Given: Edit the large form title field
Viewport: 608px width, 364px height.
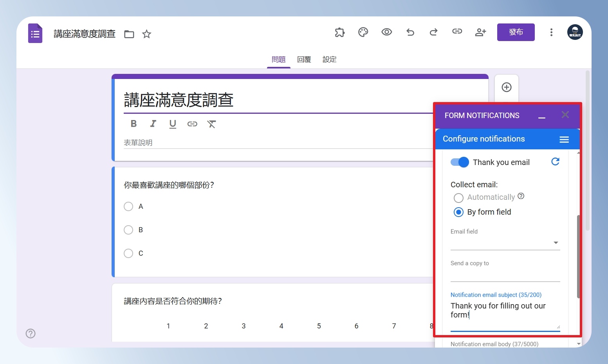Looking at the screenshot, I should point(278,100).
